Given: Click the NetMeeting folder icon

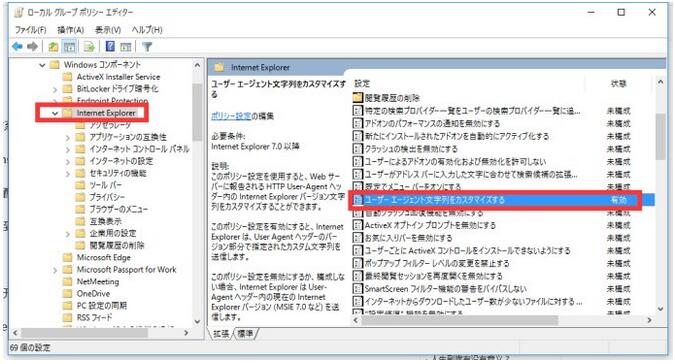Looking at the screenshot, I should [67, 281].
